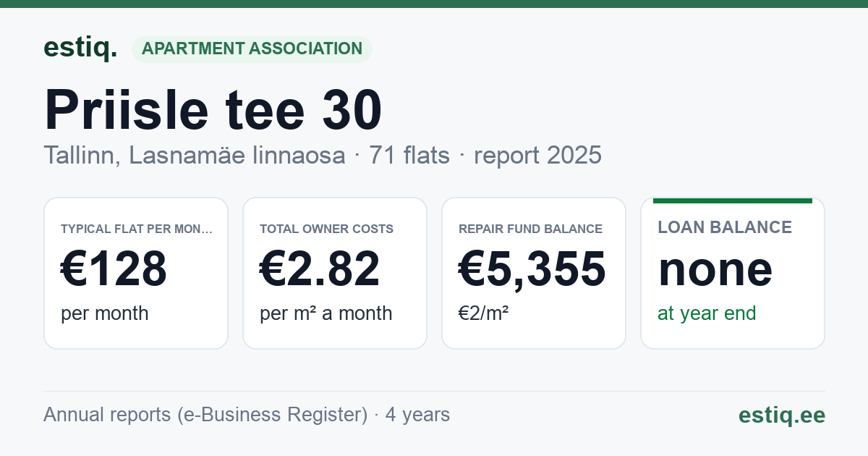Click the €5,355 value
The image size is (868, 456).
point(532,269)
